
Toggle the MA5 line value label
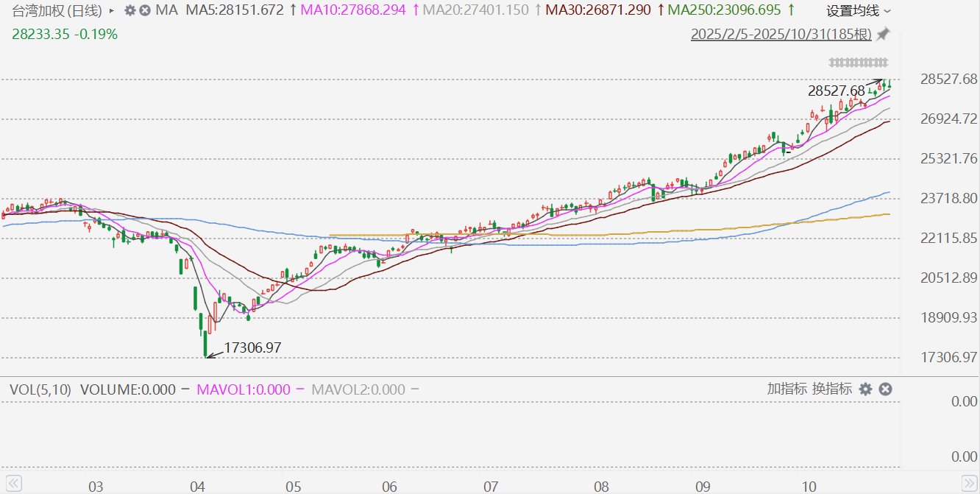(x=235, y=11)
